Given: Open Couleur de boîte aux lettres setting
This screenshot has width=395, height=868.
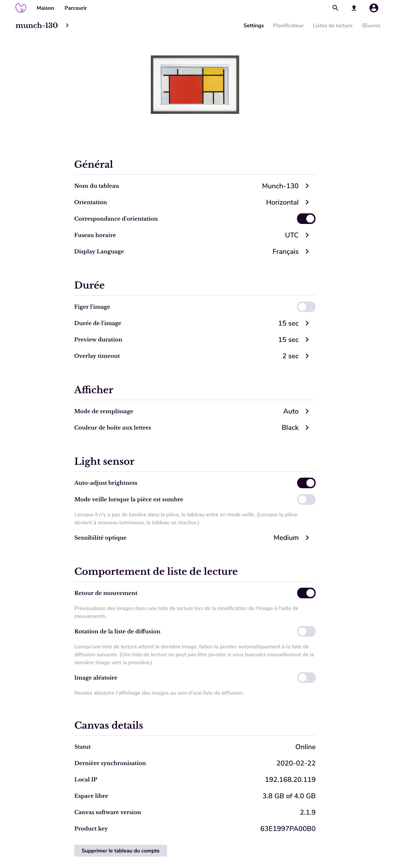Looking at the screenshot, I should pyautogui.click(x=307, y=428).
